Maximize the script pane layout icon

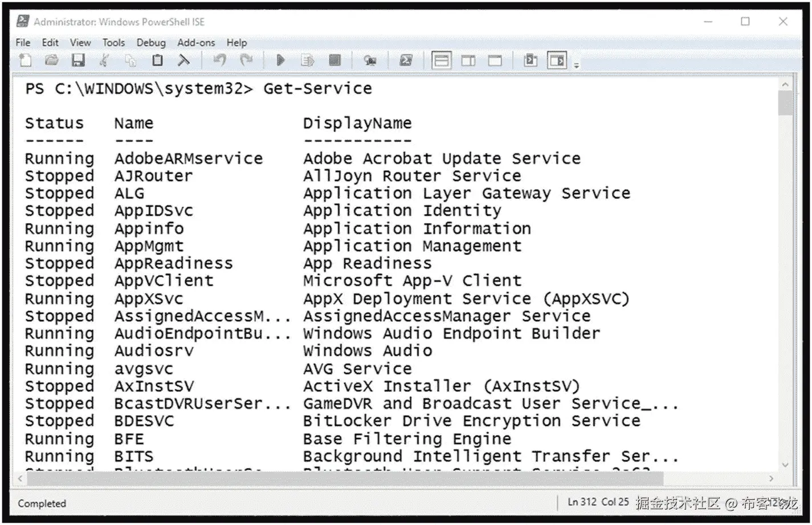point(495,60)
